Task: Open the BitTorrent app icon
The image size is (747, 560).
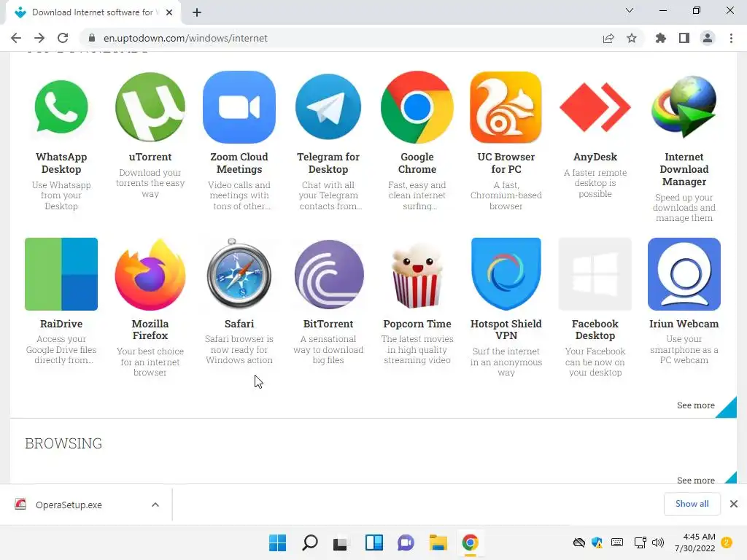Action: [x=329, y=274]
